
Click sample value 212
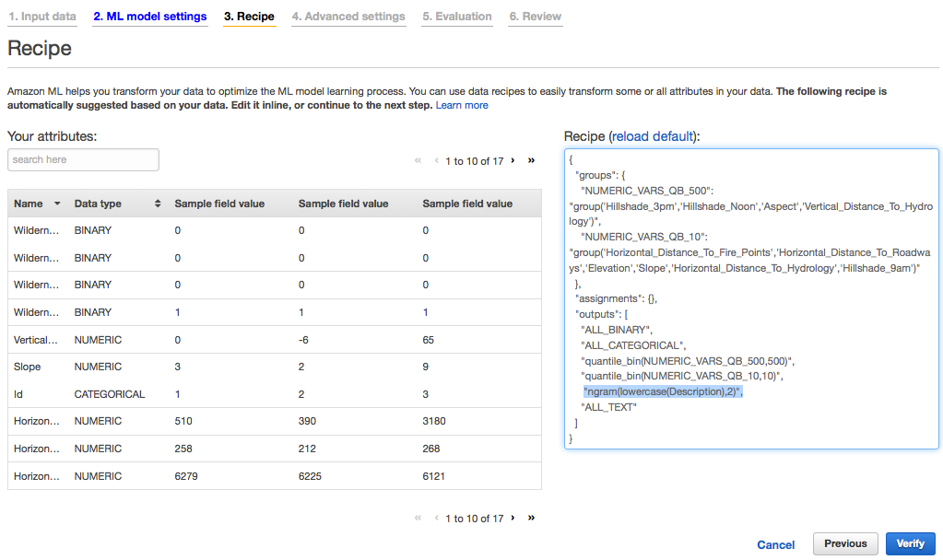(x=307, y=449)
